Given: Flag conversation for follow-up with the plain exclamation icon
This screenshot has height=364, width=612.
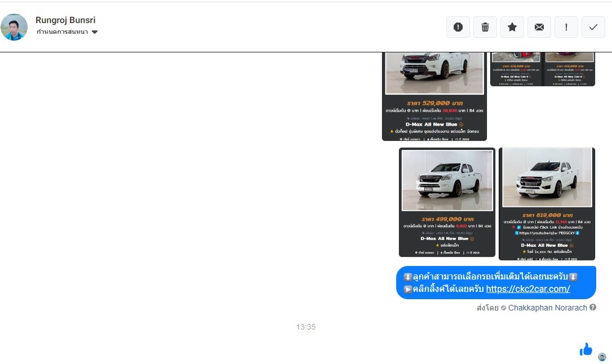Looking at the screenshot, I should click(x=566, y=27).
